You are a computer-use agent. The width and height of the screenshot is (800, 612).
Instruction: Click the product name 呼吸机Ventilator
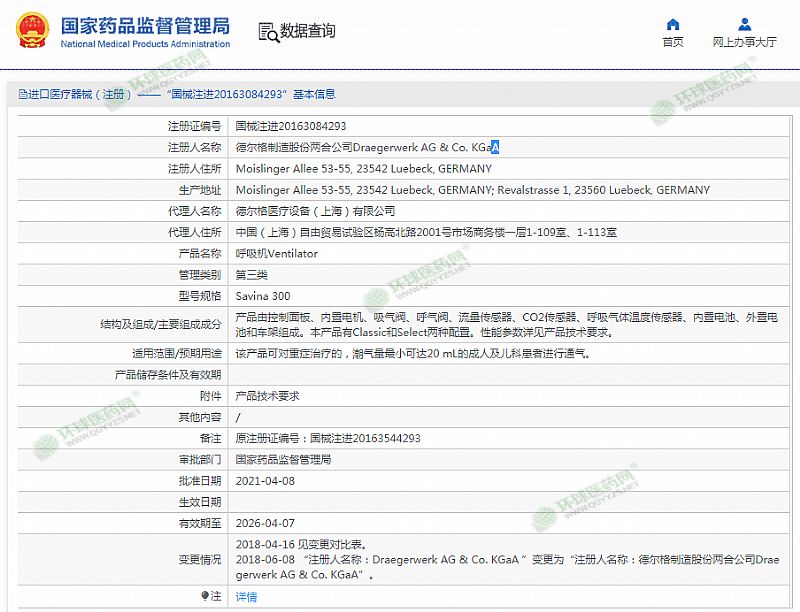(276, 254)
